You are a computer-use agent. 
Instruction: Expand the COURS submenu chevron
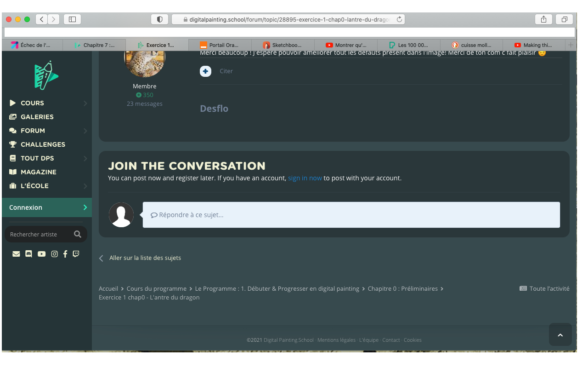[x=85, y=103]
